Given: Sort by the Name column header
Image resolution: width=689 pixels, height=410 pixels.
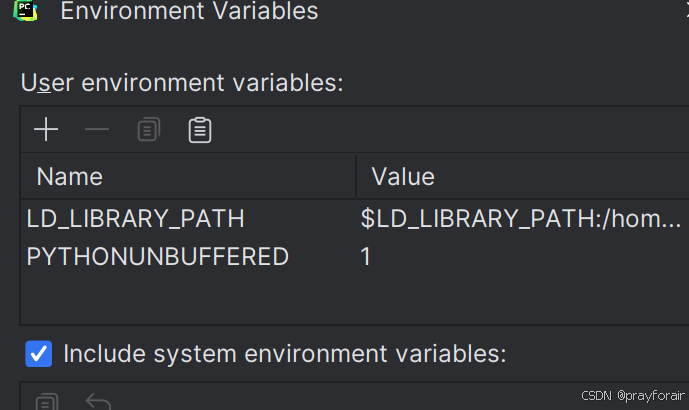Looking at the screenshot, I should point(70,177).
